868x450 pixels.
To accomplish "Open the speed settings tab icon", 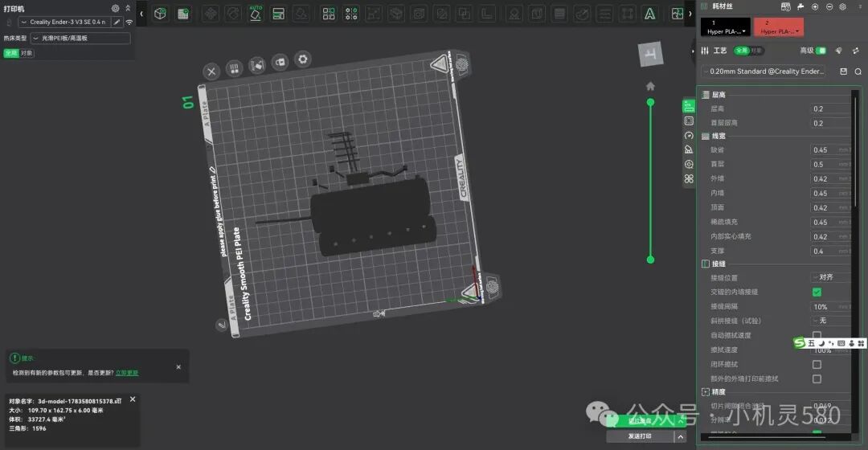I will (689, 136).
